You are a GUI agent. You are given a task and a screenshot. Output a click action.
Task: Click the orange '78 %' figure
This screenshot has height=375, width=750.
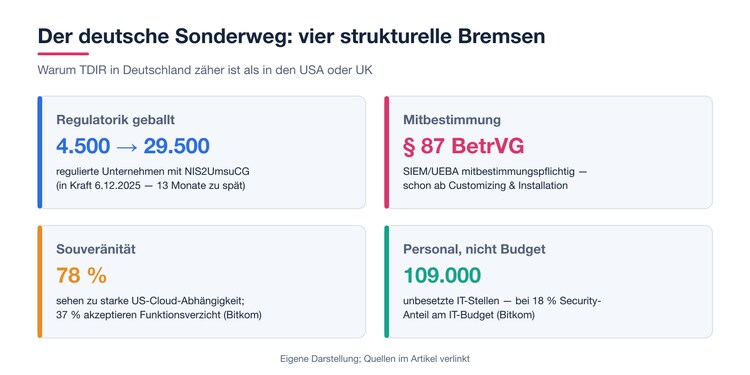pos(81,276)
